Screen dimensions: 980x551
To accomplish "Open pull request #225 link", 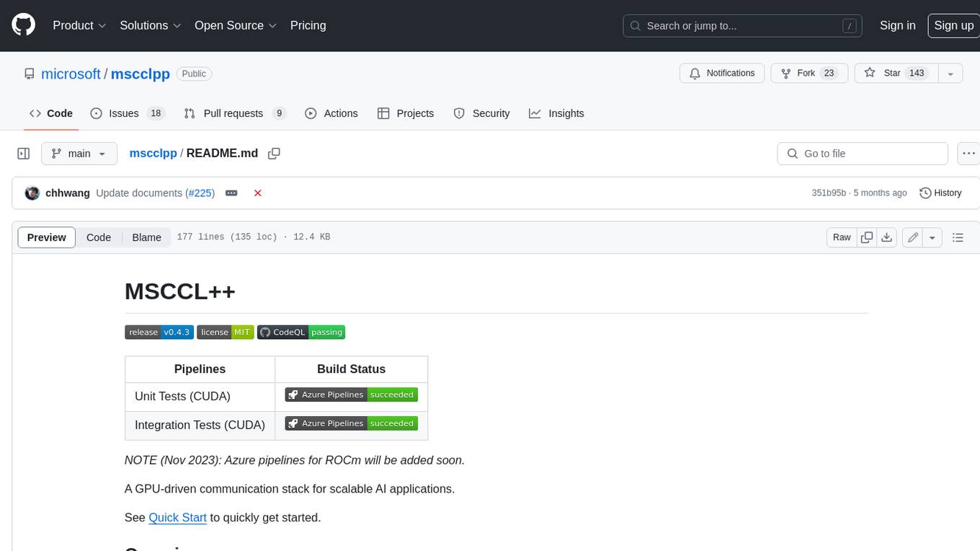I will tap(200, 193).
